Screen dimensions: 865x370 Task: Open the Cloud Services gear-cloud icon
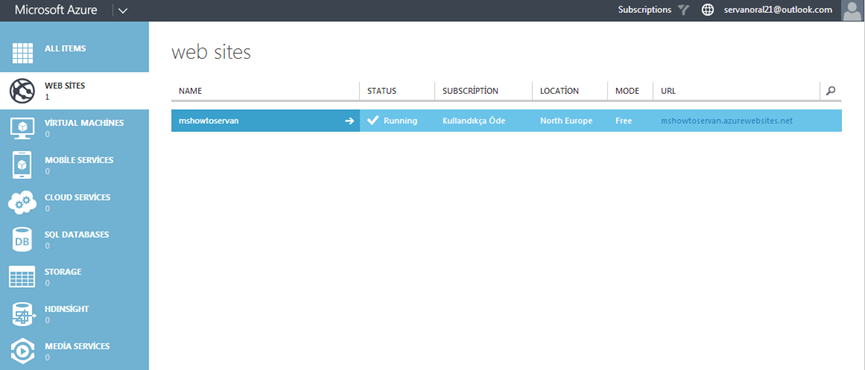[23, 203]
